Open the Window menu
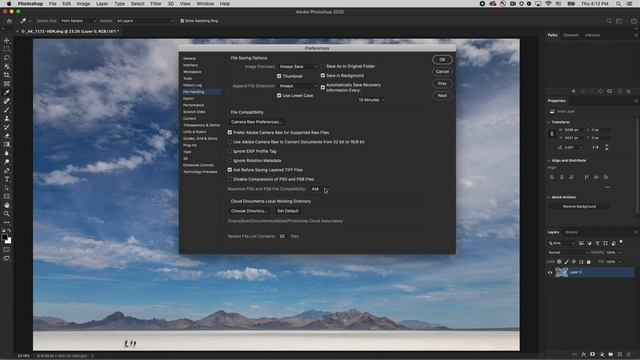The width and height of the screenshot is (640, 360). click(205, 4)
